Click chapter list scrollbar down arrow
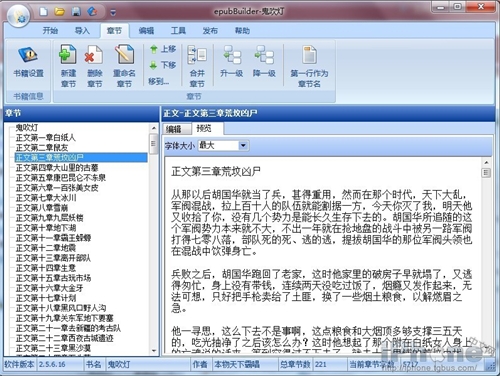This screenshot has height=376, width=500. pyautogui.click(x=154, y=351)
